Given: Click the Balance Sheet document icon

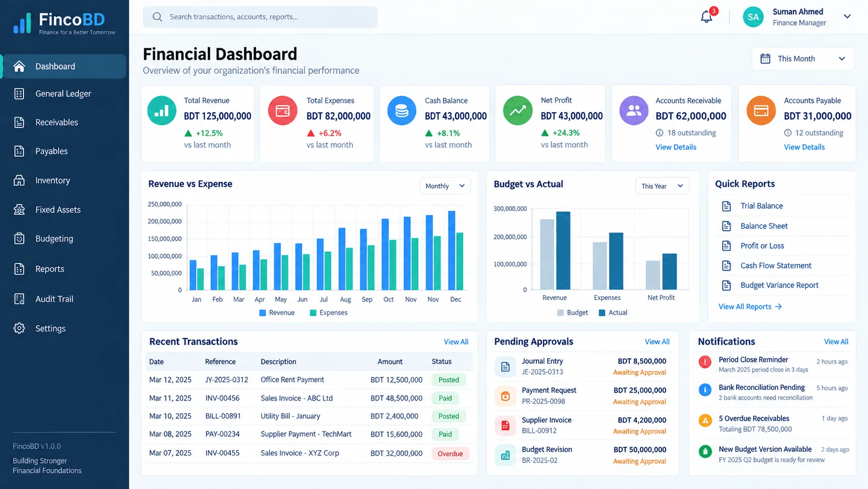Looking at the screenshot, I should [x=726, y=226].
